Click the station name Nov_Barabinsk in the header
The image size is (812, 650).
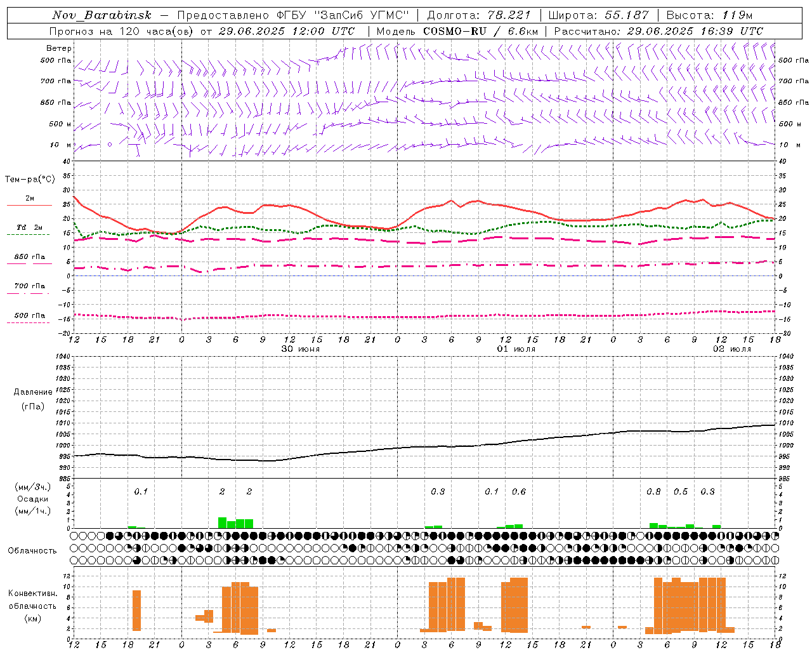(102, 15)
